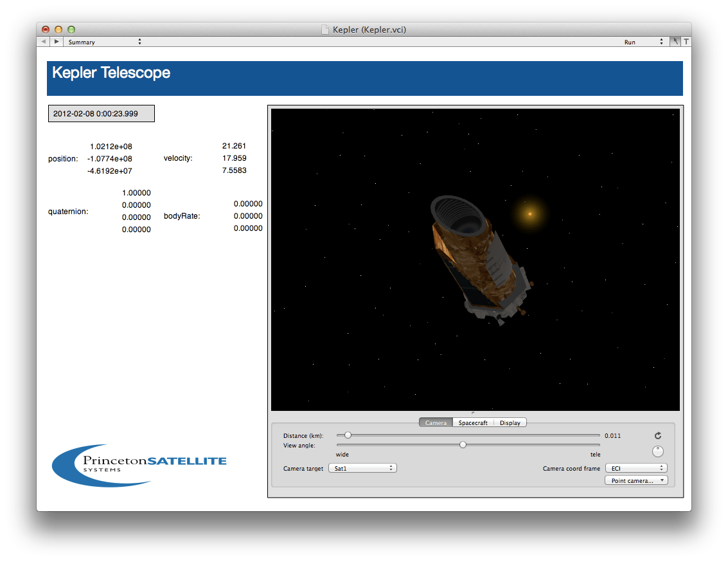The width and height of the screenshot is (728, 562).
Task: Click the velocity value 17.959
Action: pyautogui.click(x=234, y=158)
